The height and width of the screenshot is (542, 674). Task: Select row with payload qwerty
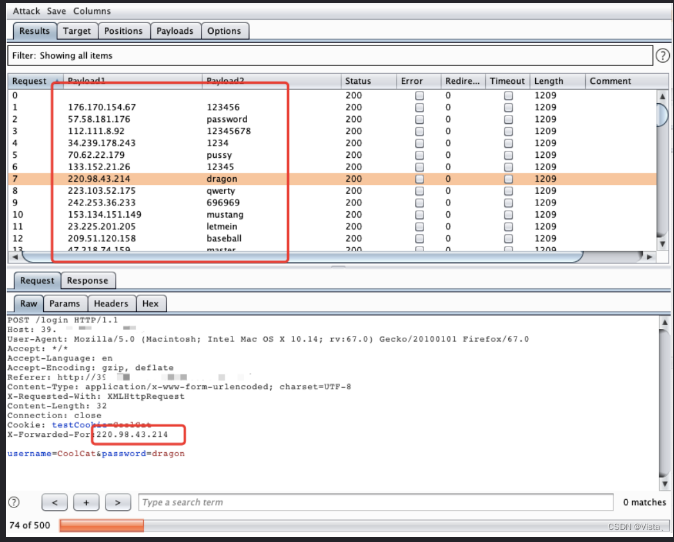coord(332,191)
